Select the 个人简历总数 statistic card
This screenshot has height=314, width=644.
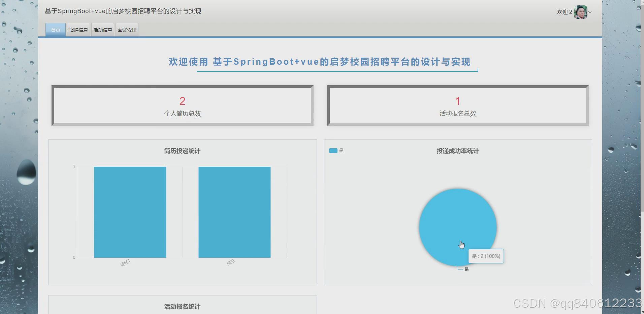183,106
